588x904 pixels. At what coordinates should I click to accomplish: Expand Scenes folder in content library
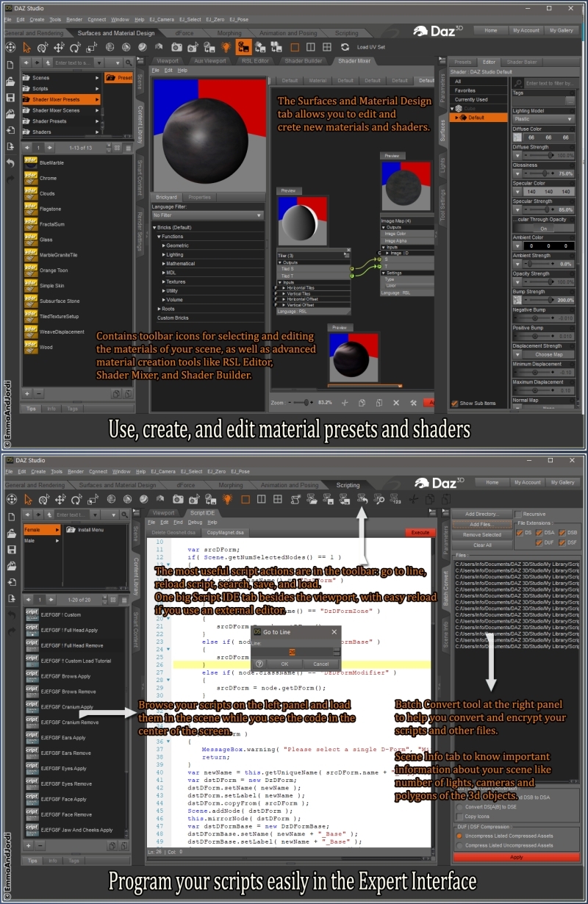click(97, 77)
